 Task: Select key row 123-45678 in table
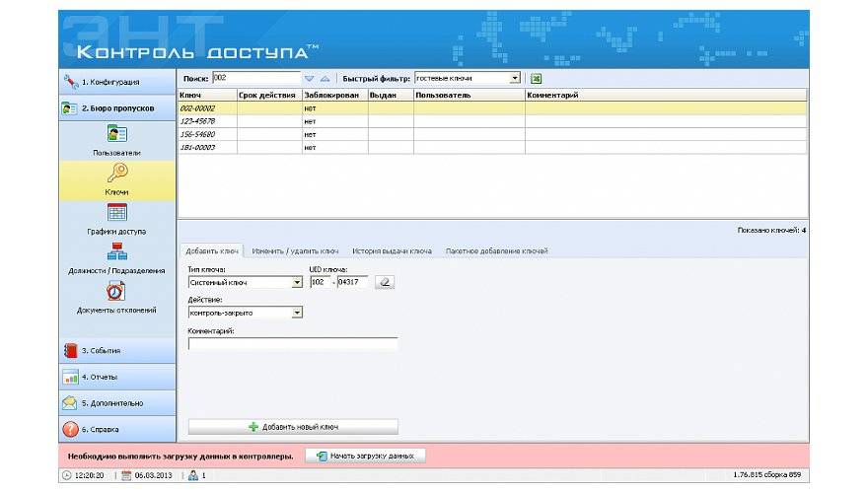pyautogui.click(x=207, y=121)
